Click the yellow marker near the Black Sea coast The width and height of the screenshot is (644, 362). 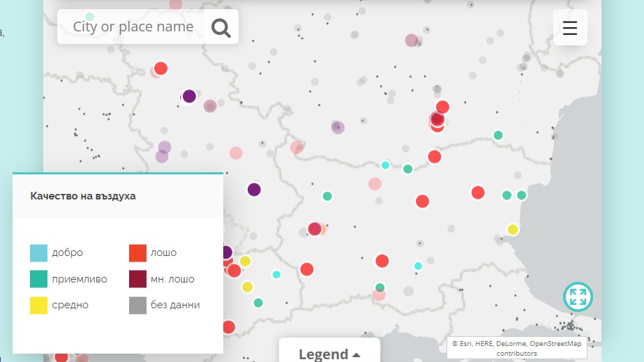[513, 229]
